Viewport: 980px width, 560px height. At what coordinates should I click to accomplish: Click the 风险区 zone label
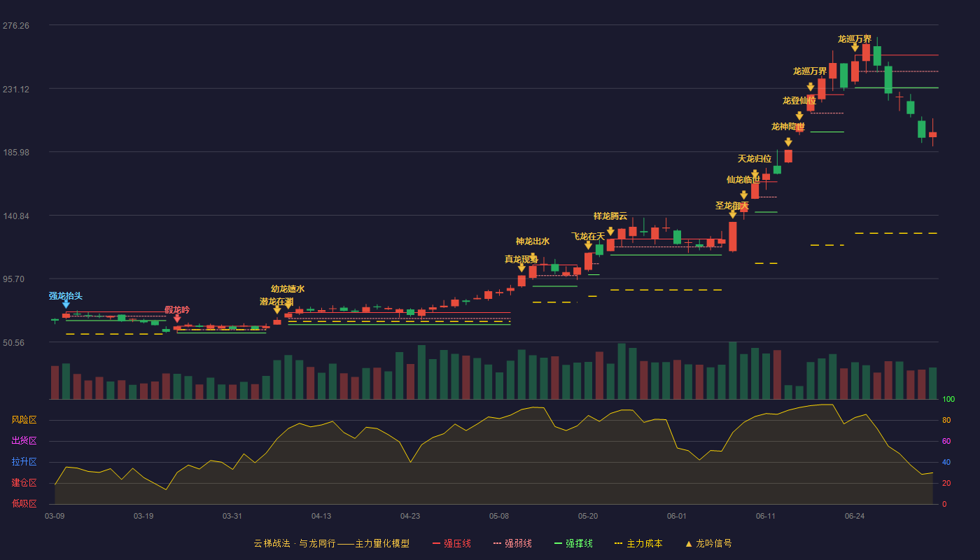tap(24, 420)
